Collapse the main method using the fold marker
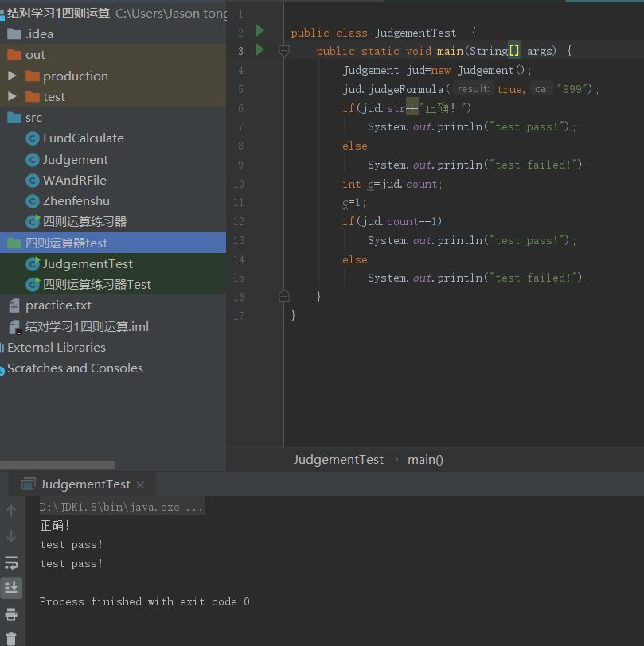The height and width of the screenshot is (646, 644). [283, 51]
